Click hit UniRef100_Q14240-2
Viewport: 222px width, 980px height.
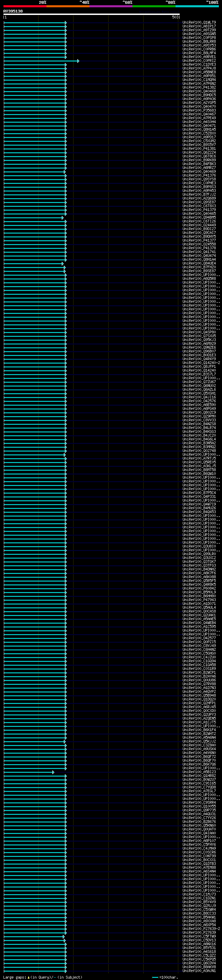(x=201, y=363)
